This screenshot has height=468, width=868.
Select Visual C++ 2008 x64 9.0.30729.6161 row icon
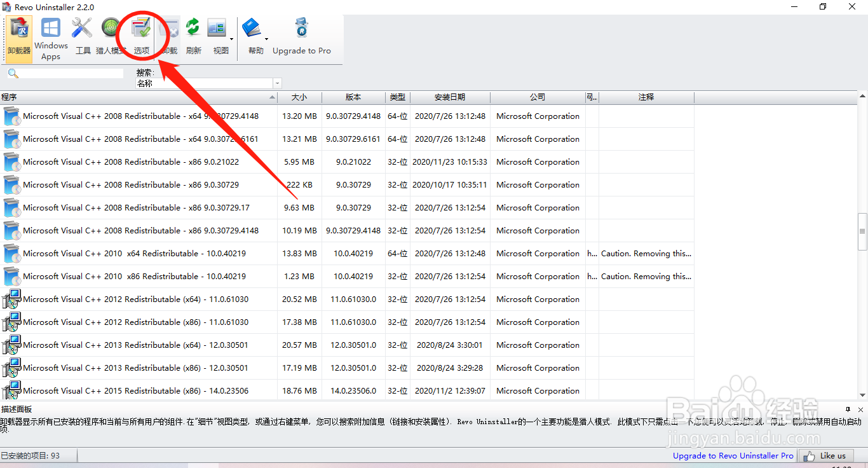12,139
